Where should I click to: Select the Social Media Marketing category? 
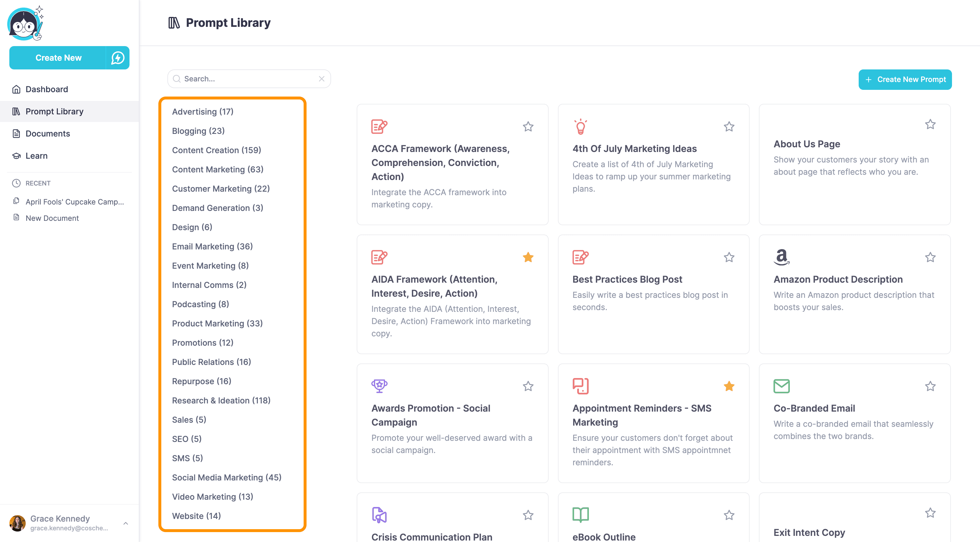(x=226, y=477)
